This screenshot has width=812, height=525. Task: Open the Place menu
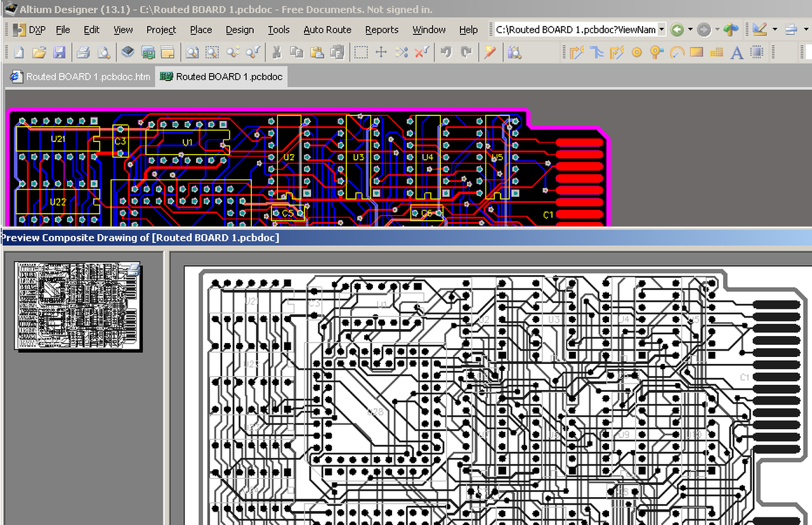click(x=201, y=29)
